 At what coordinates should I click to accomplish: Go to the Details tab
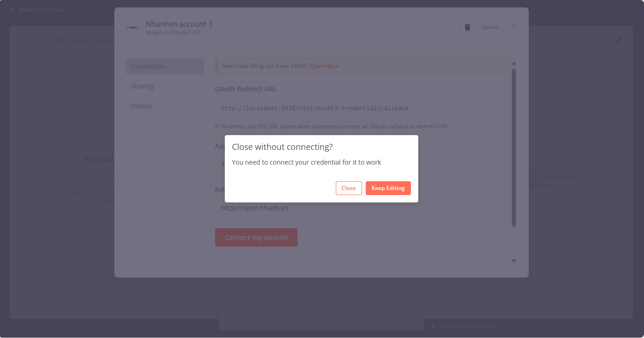(141, 106)
